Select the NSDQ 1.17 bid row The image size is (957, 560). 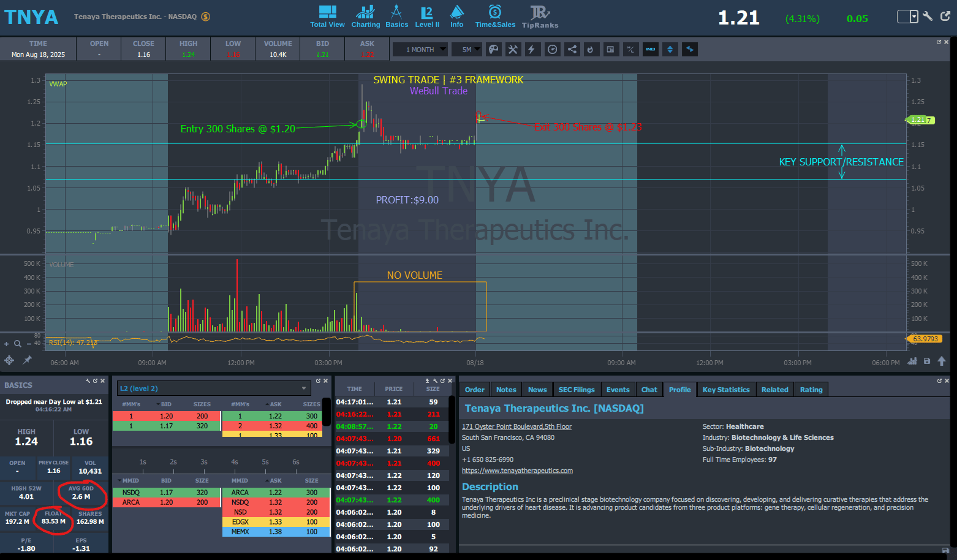pyautogui.click(x=166, y=493)
